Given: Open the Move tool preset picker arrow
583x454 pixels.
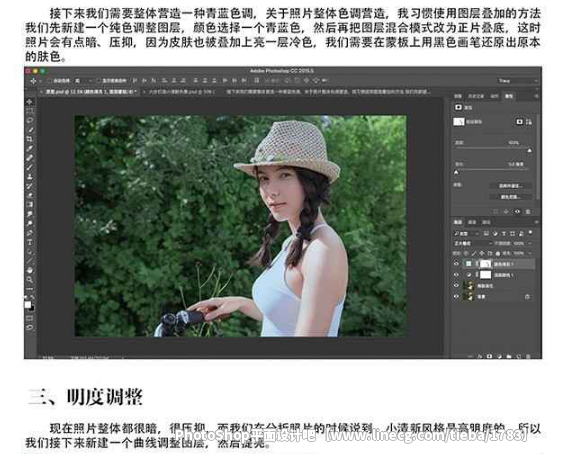Looking at the screenshot, I should click(40, 81).
